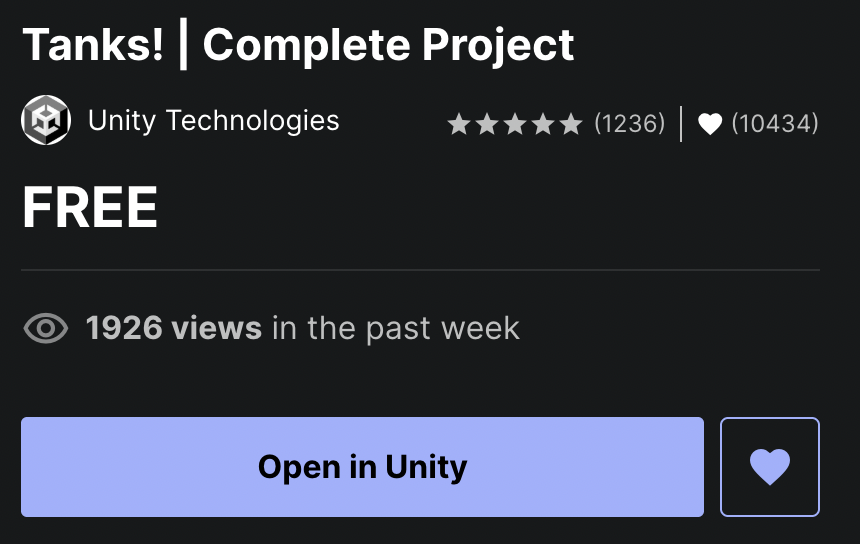
Task: Click the Unity Technologies publisher logo
Action: (46, 121)
